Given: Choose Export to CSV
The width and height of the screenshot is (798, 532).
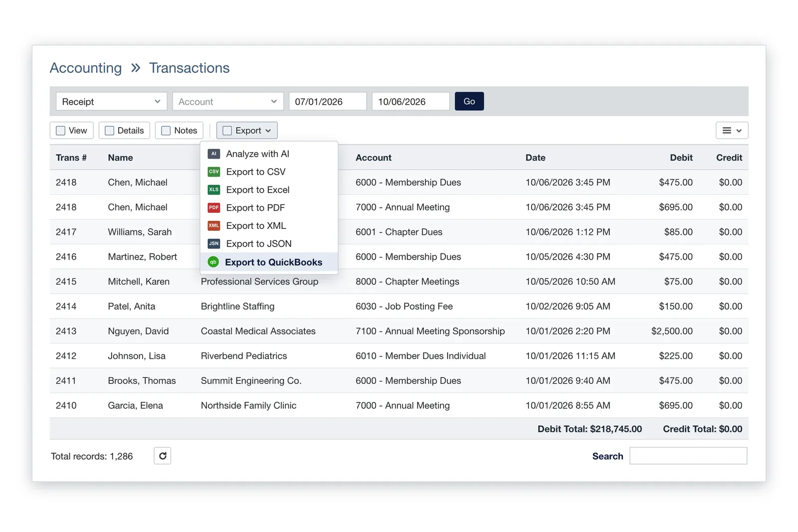Looking at the screenshot, I should [269, 172].
